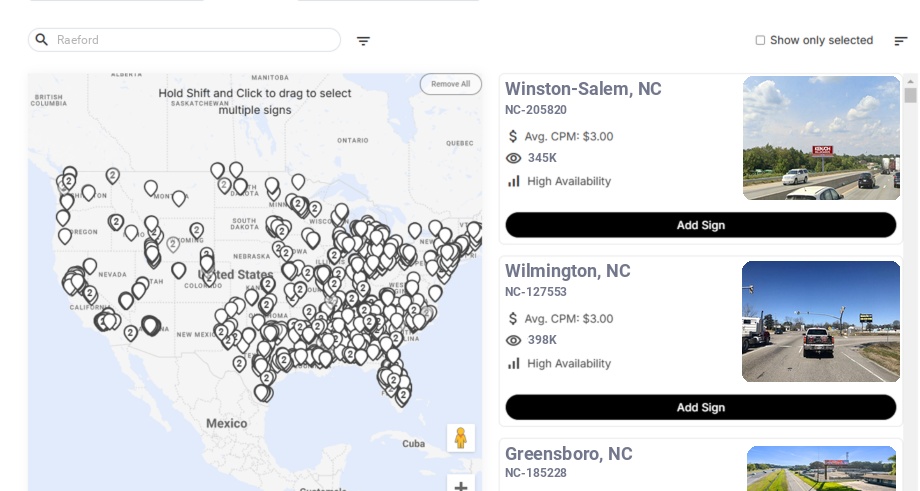Open the sort options icon

(x=900, y=41)
